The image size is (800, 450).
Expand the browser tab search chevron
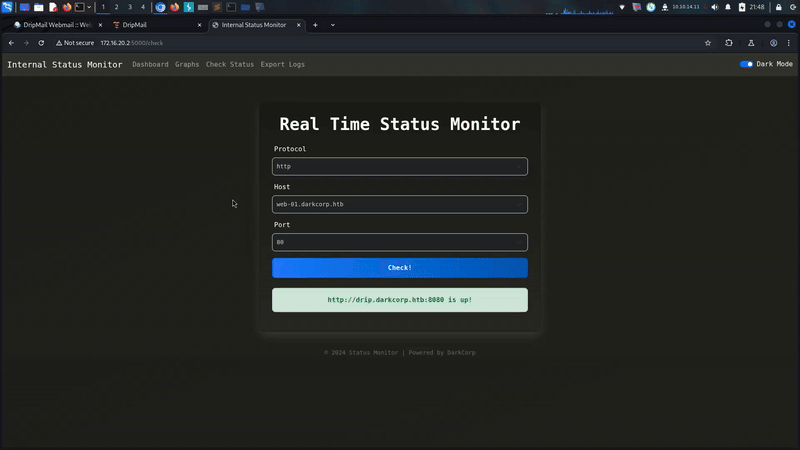coord(333,24)
